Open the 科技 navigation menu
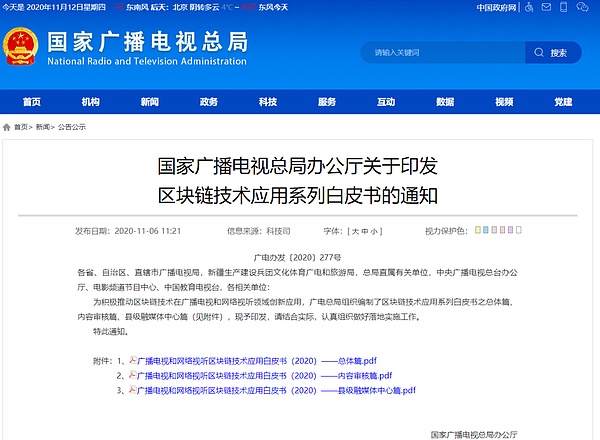The height and width of the screenshot is (440, 600). pos(268,101)
